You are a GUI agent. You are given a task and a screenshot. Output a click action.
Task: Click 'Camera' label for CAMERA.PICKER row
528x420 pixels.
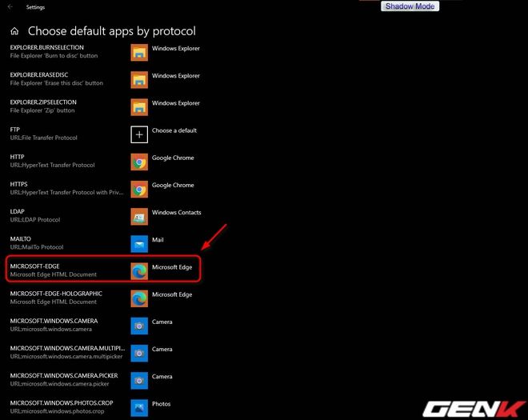[x=162, y=377]
